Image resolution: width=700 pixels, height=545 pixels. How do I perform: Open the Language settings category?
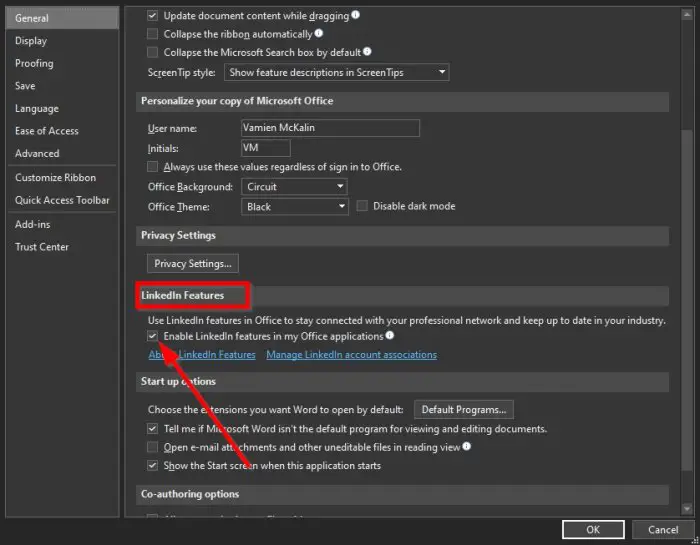62,108
